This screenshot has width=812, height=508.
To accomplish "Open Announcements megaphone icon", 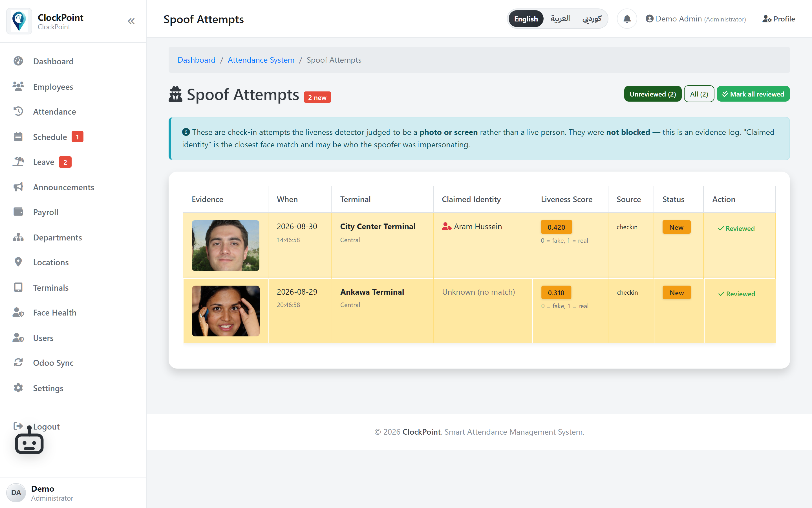I will pyautogui.click(x=18, y=187).
